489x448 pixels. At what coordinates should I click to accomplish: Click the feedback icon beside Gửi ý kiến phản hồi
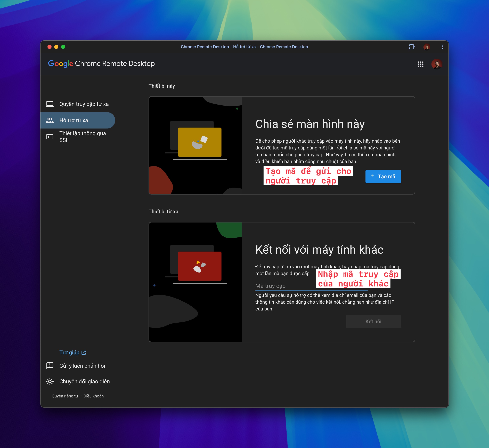point(50,365)
